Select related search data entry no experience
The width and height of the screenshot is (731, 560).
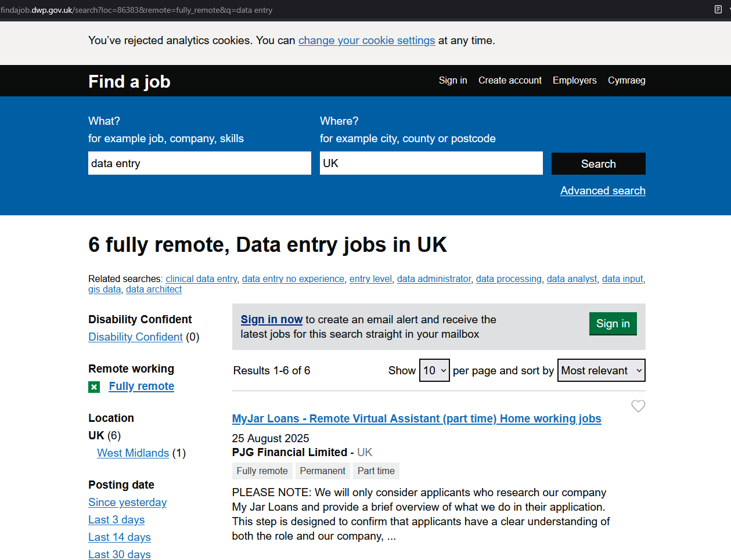(x=293, y=279)
